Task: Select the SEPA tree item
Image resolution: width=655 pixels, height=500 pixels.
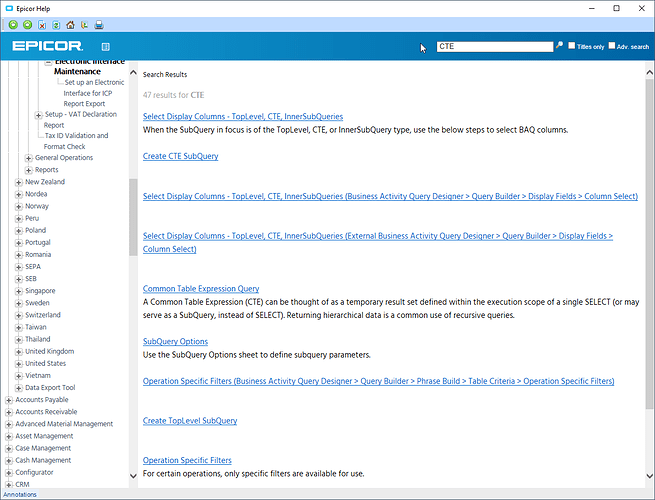Action: coord(33,266)
